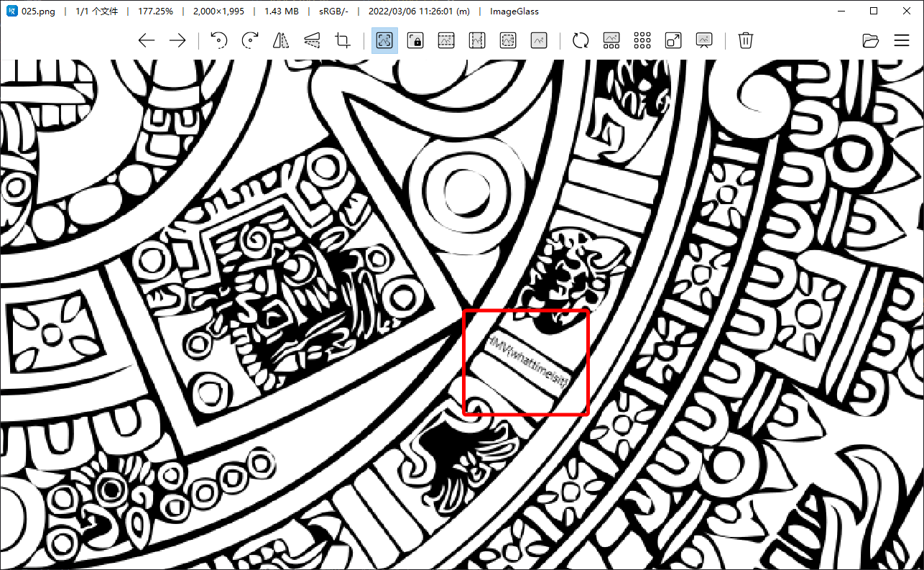Viewport: 924px width, 570px height.
Task: Click the ImageGlass app icon in title bar
Action: coord(11,11)
